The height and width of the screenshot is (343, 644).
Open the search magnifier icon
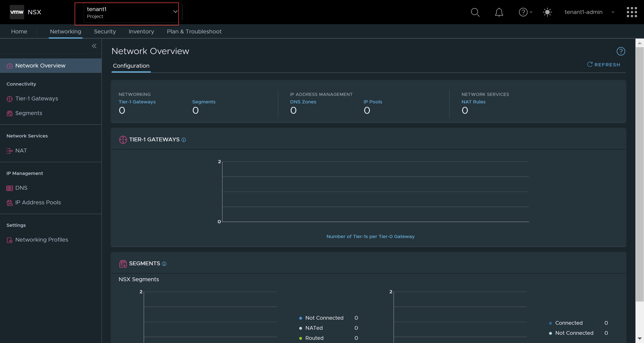pos(475,12)
